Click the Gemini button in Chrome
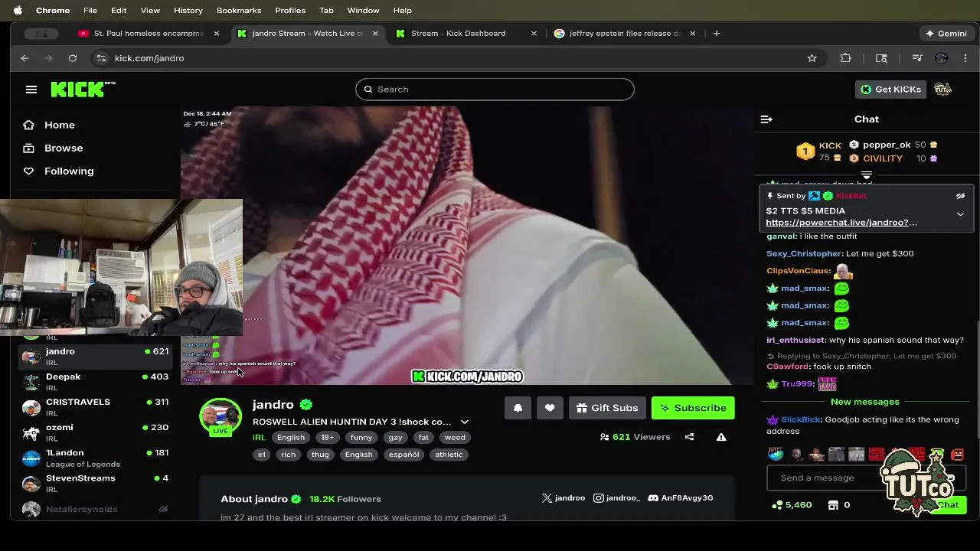980x551 pixels. 946,34
